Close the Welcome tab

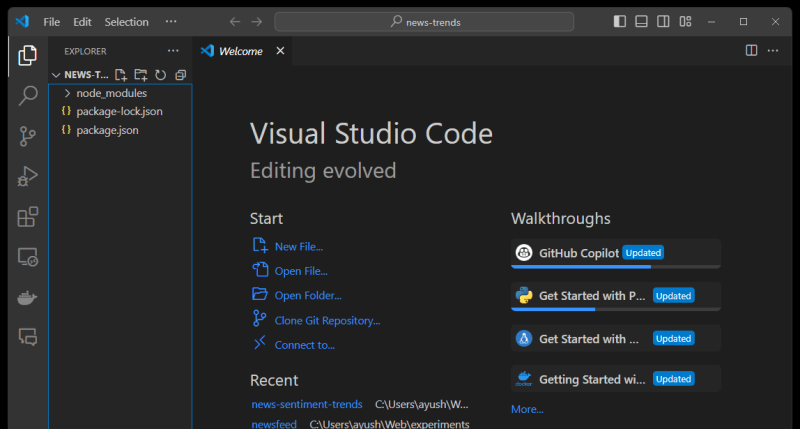tap(280, 51)
